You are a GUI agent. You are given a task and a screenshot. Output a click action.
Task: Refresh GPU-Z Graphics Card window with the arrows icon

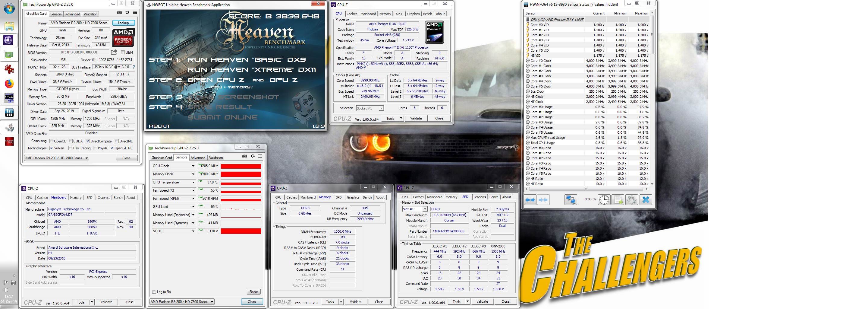coord(127,12)
